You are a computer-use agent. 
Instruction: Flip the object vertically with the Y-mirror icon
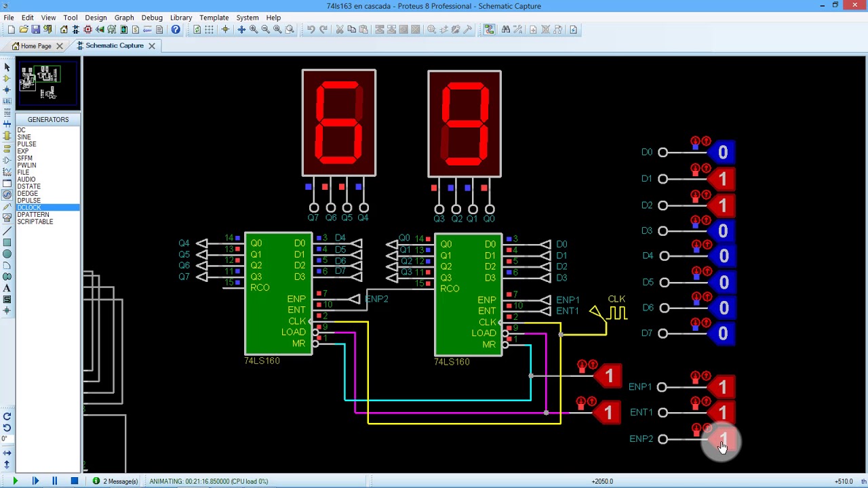pyautogui.click(x=7, y=465)
